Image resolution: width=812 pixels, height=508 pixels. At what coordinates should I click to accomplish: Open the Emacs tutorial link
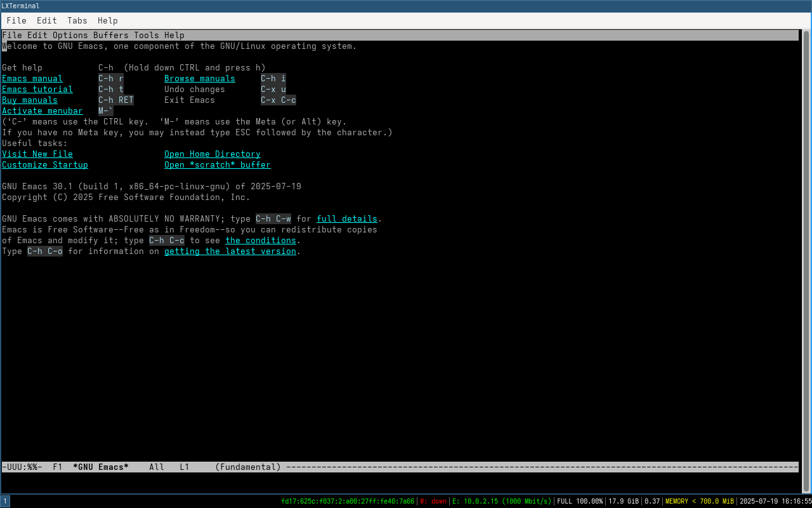pyautogui.click(x=37, y=90)
